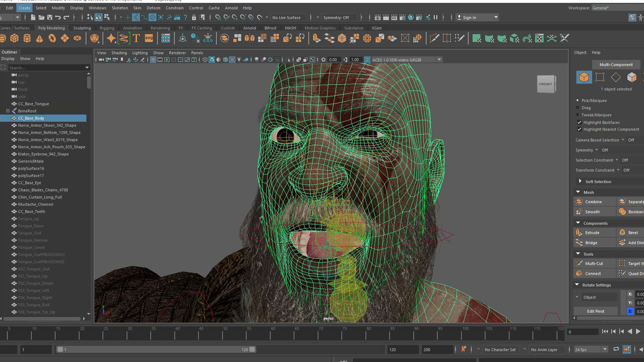Click the Combine icon in shelf

click(x=224, y=38)
